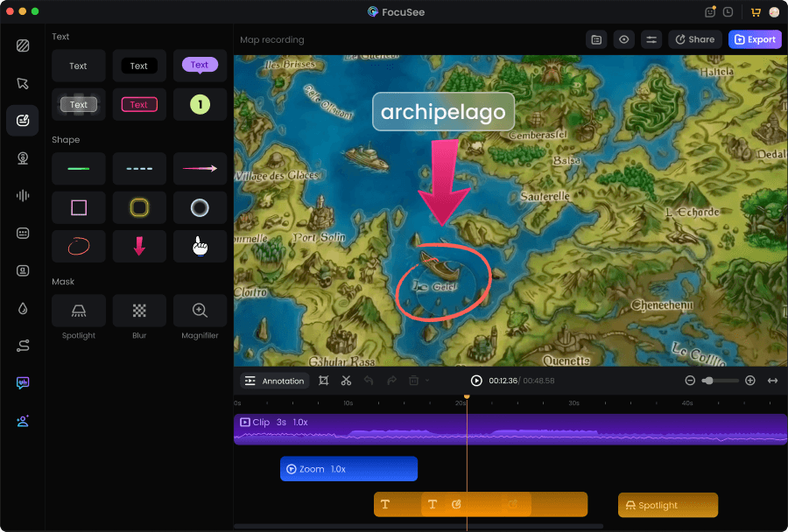Open the Annotation timeline mode button

(x=274, y=381)
